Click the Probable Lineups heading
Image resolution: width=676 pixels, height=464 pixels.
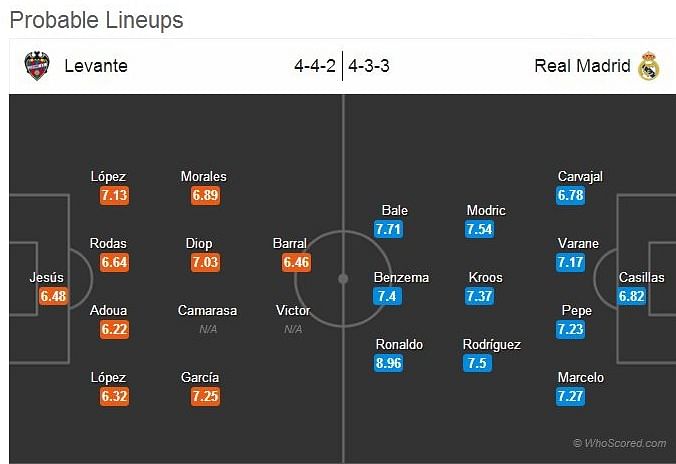(x=97, y=20)
